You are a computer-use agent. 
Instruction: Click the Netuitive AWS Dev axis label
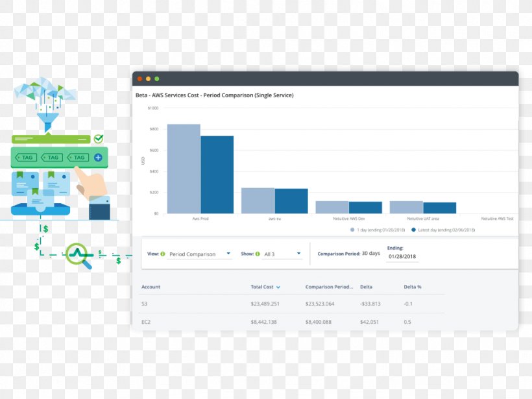349,219
